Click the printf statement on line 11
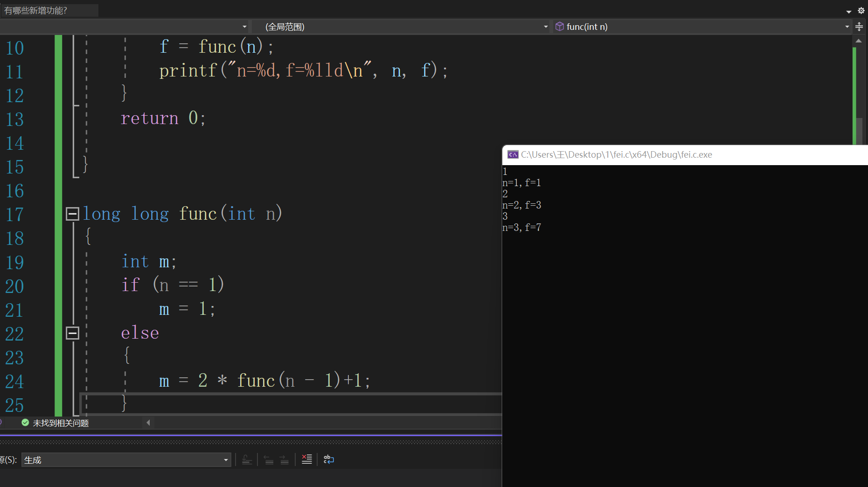 click(x=303, y=70)
